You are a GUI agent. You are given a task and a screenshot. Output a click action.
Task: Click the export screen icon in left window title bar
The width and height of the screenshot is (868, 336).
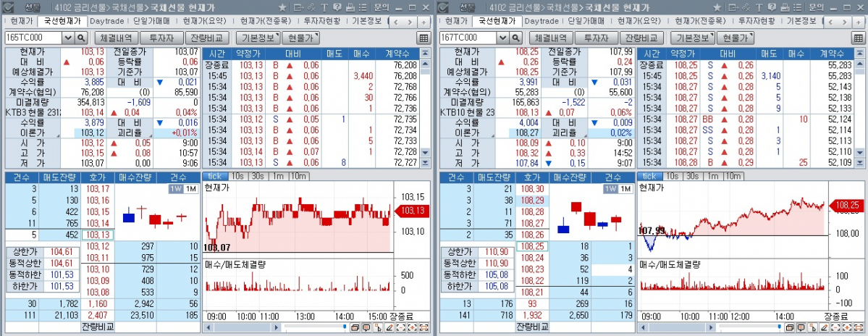(299, 8)
